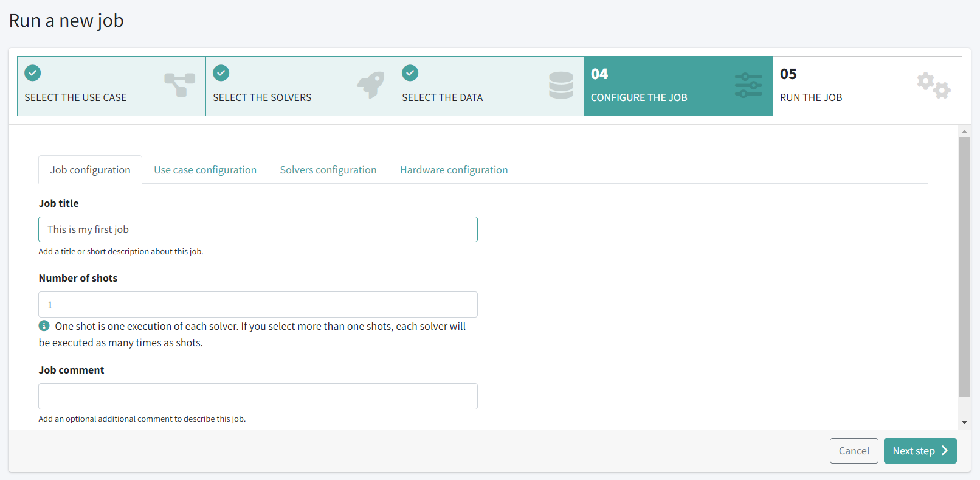Screen dimensions: 980x480
Task: Click the 'Job comment' label
Action: click(72, 370)
